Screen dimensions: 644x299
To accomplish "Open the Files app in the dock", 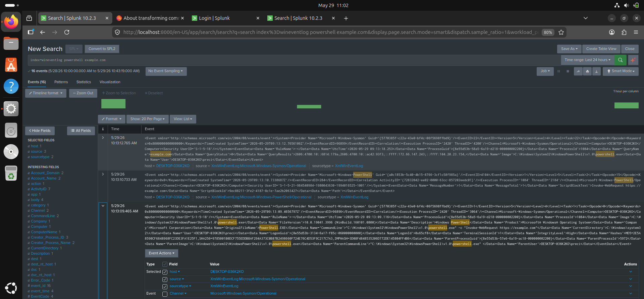I will point(11,43).
